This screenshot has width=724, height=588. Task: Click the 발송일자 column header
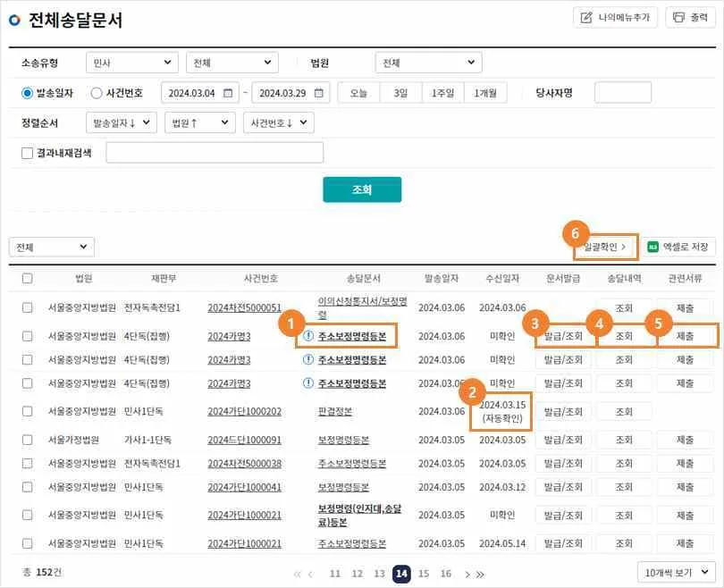pyautogui.click(x=442, y=278)
